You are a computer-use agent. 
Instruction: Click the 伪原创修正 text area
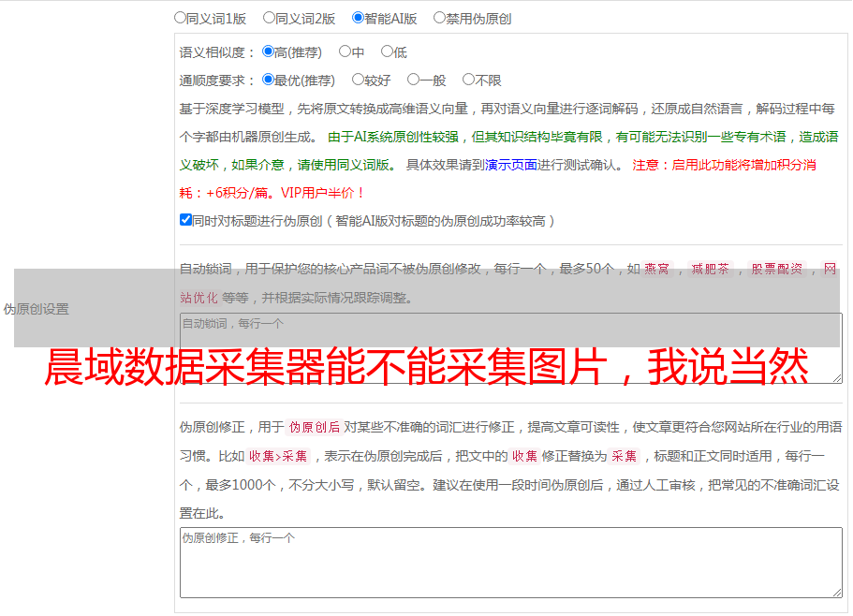pyautogui.click(x=509, y=562)
